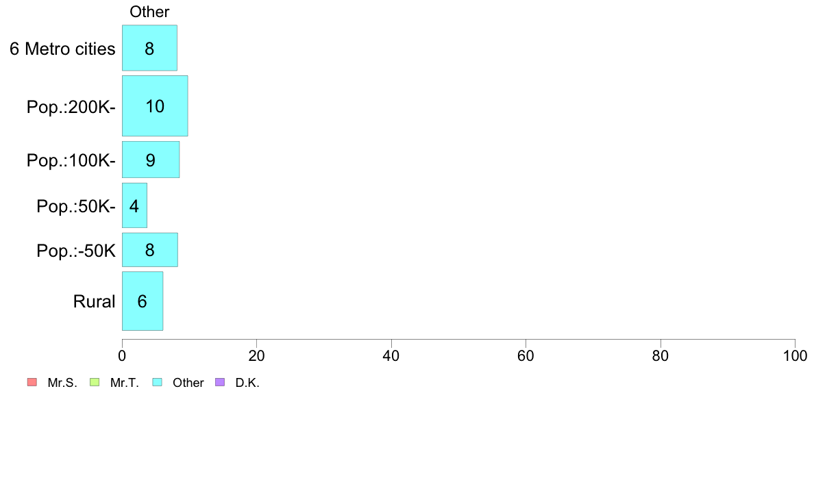Click the axis tick labeled 100

(795, 355)
